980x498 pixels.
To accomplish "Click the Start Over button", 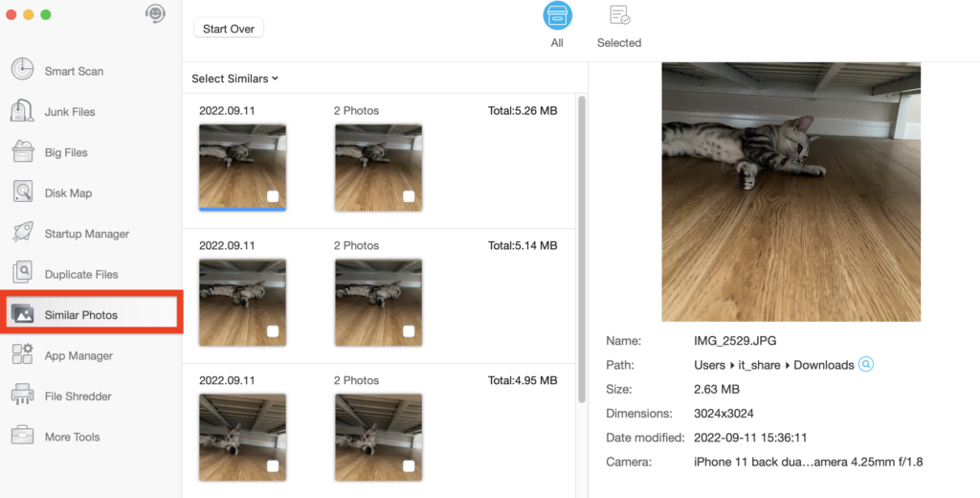I will point(229,29).
